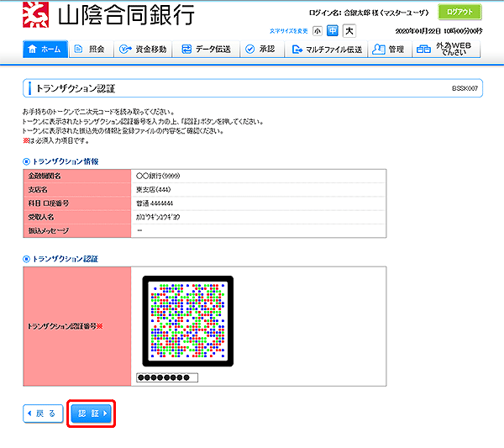Click the 認証 authenticate button
The image size is (504, 448).
pos(92,414)
